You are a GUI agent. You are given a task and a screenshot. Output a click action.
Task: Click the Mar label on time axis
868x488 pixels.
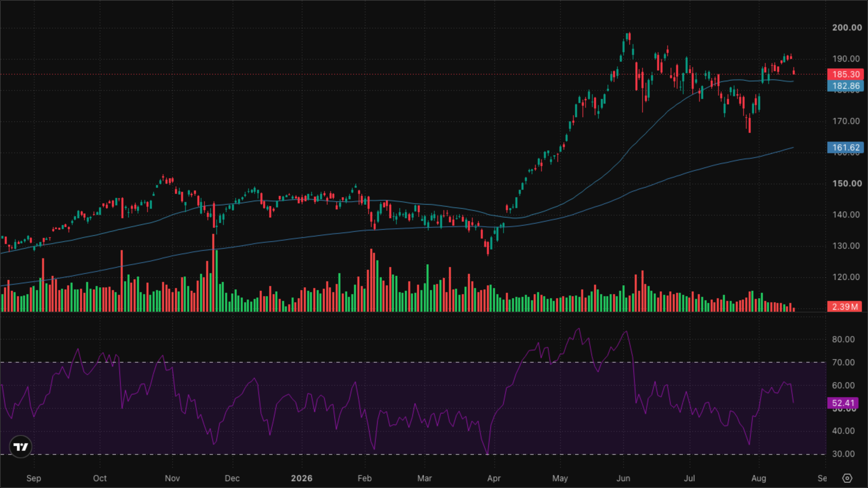tap(425, 479)
